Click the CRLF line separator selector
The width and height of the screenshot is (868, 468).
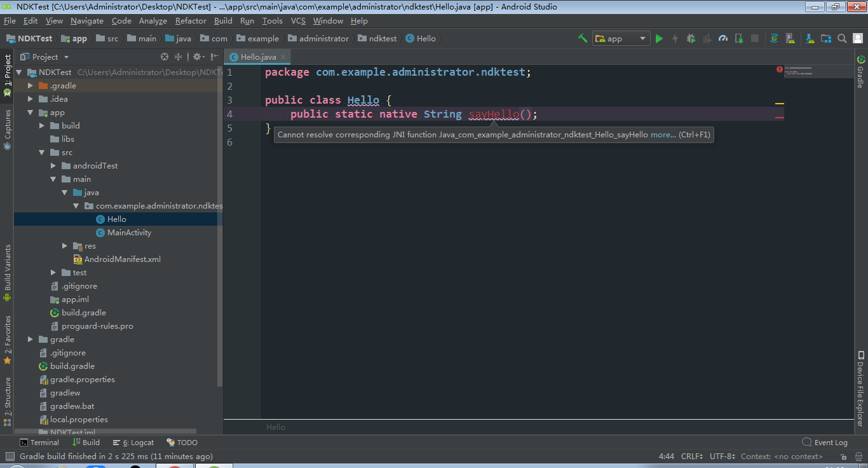coord(692,457)
